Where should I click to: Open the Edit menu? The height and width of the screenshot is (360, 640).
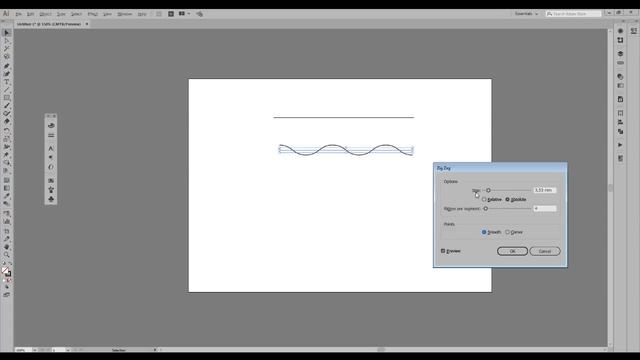click(31, 14)
